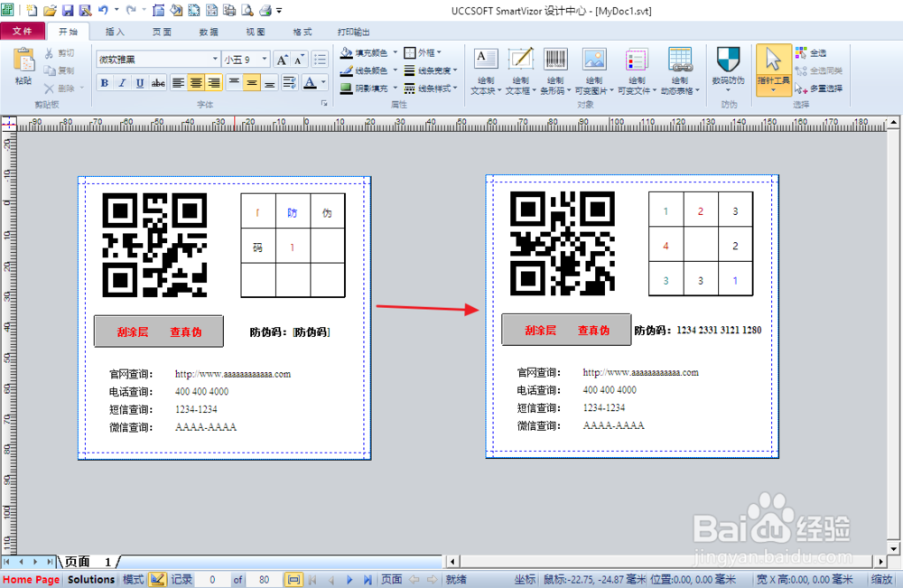Switch to the 格式 ribbon tab

(303, 32)
